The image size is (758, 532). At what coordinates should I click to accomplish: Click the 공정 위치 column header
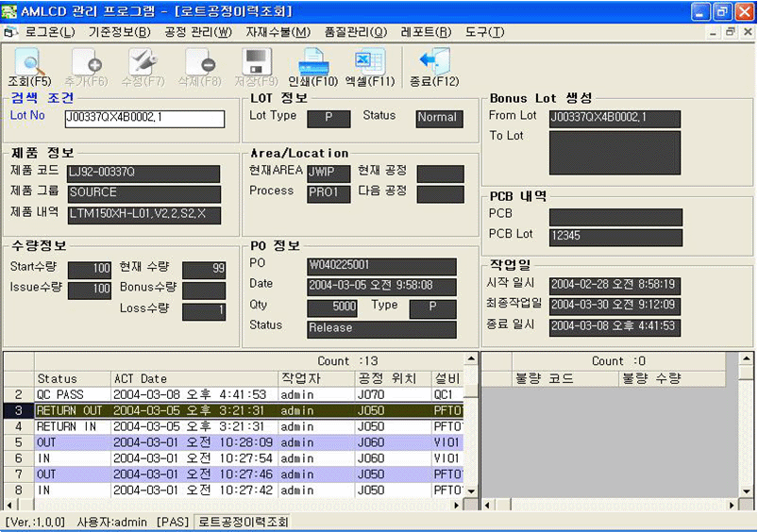(x=393, y=379)
